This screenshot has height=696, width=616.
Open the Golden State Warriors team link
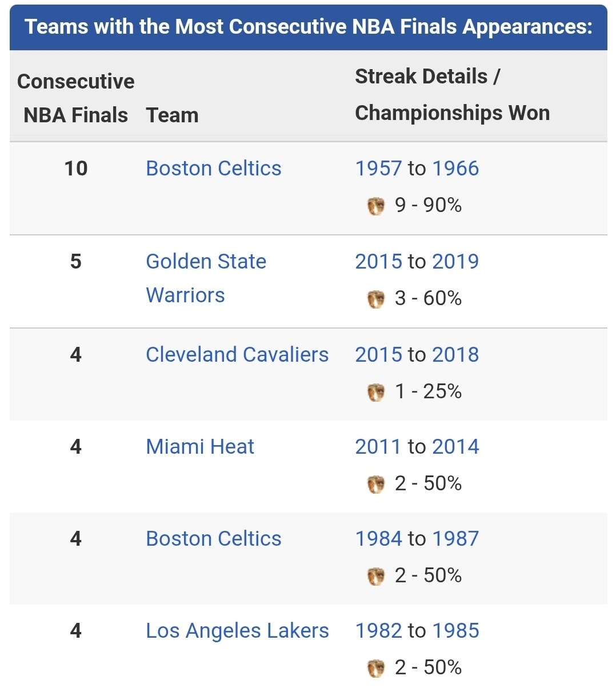pos(206,278)
